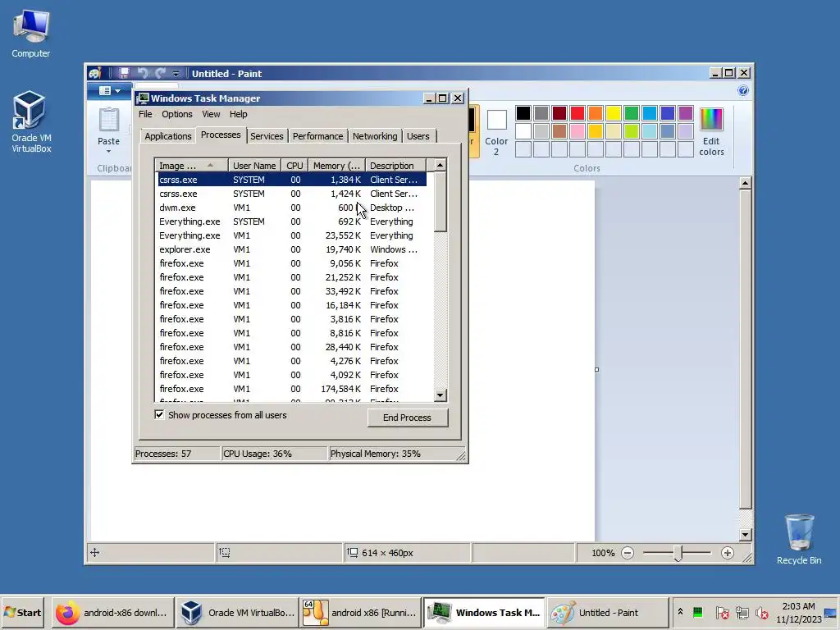This screenshot has height=630, width=840.
Task: Sort by the Memory column header
Action: tap(336, 166)
